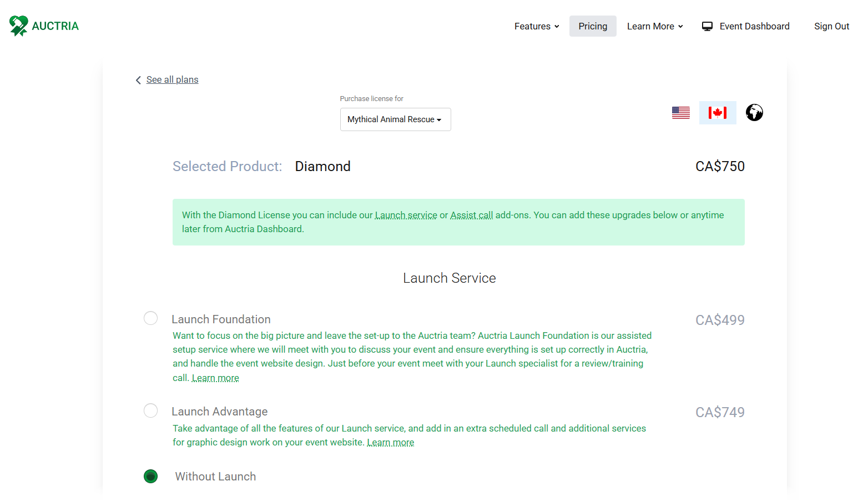
Task: Select the United States flag icon
Action: [x=681, y=113]
